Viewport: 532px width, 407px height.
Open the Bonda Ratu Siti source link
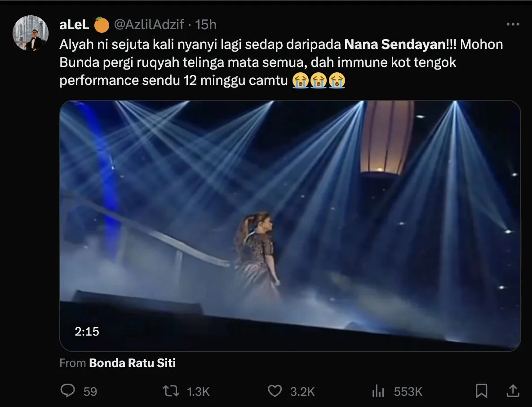point(132,363)
